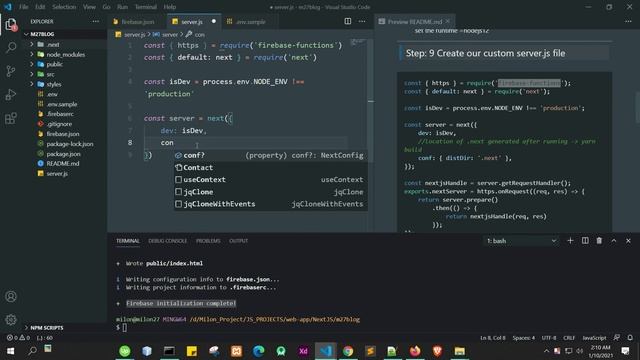Create a new terminal with plus icon
The width and height of the screenshot is (640, 360).
click(570, 241)
